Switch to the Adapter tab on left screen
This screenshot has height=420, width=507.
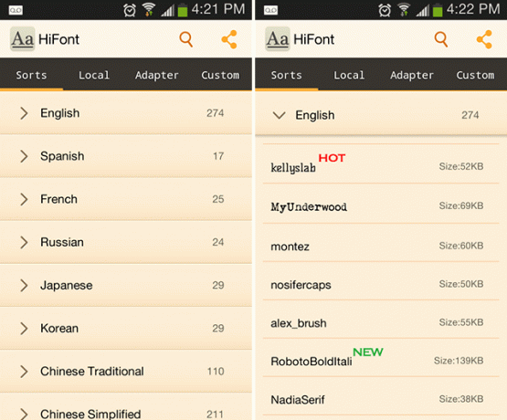(157, 75)
